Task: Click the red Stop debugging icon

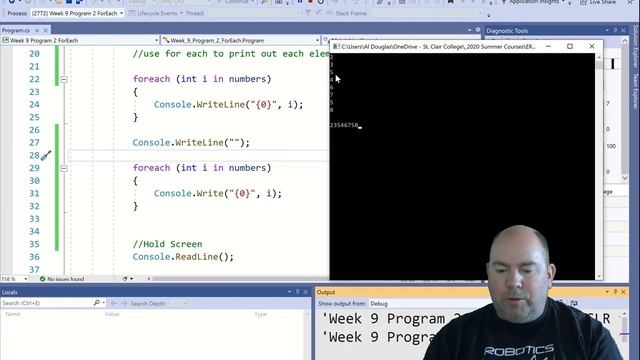Action: tap(310, 2)
